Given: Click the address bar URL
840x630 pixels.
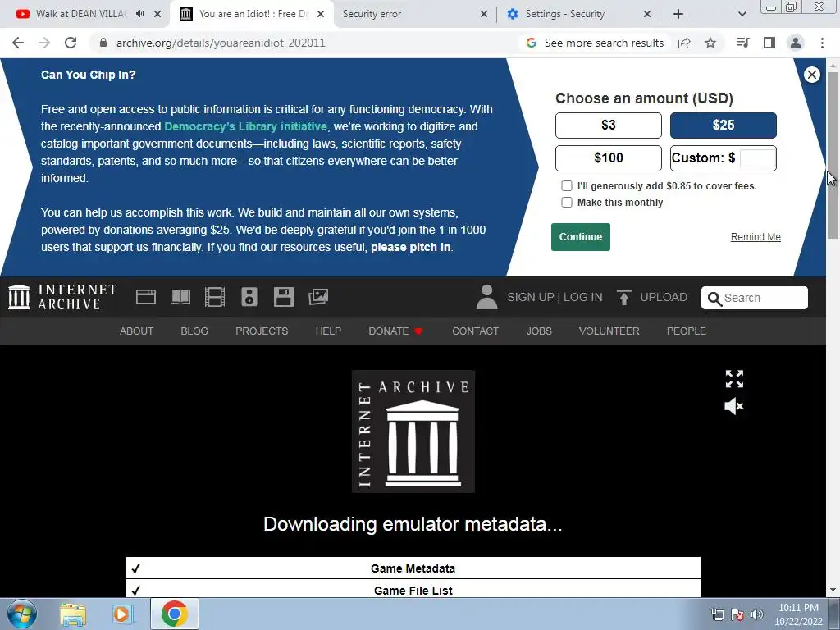Looking at the screenshot, I should [x=221, y=43].
